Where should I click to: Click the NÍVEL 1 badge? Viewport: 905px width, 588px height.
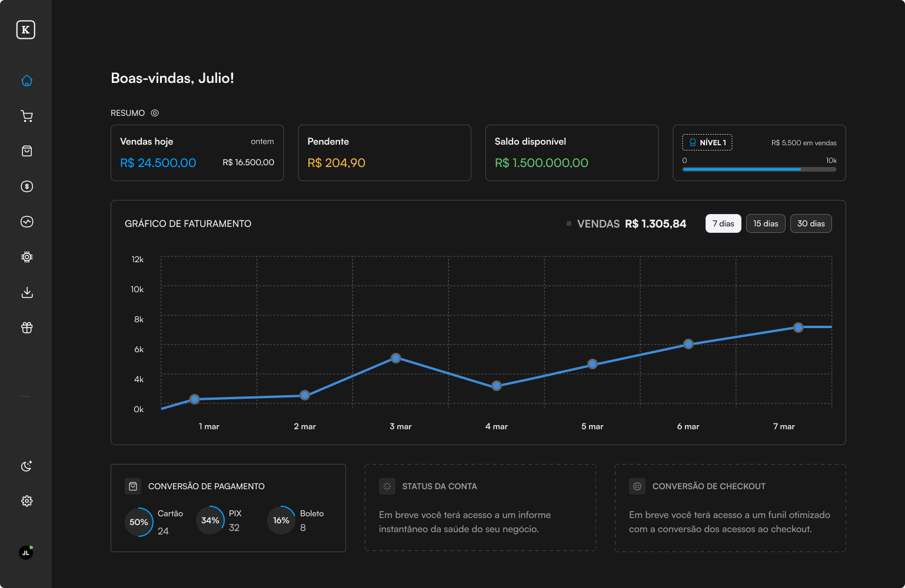pos(707,142)
